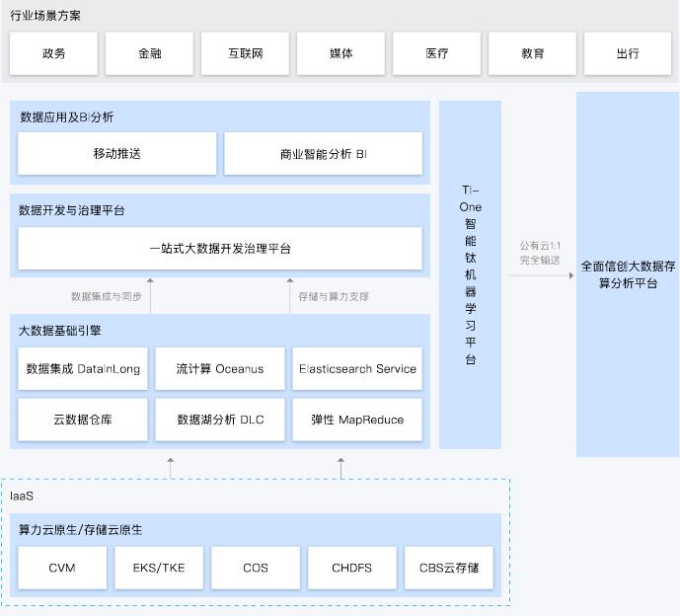The height and width of the screenshot is (616, 680).
Task: Click the COS box
Action: pyautogui.click(x=256, y=568)
